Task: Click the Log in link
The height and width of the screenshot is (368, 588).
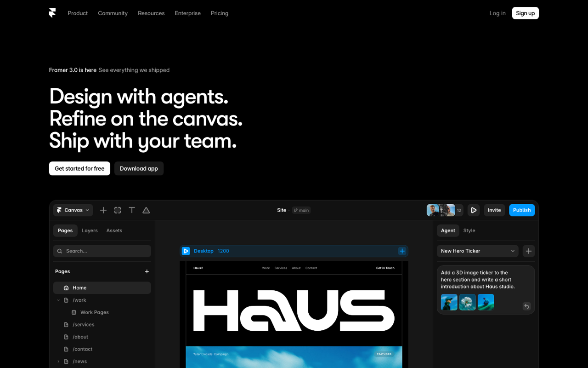Action: point(498,13)
